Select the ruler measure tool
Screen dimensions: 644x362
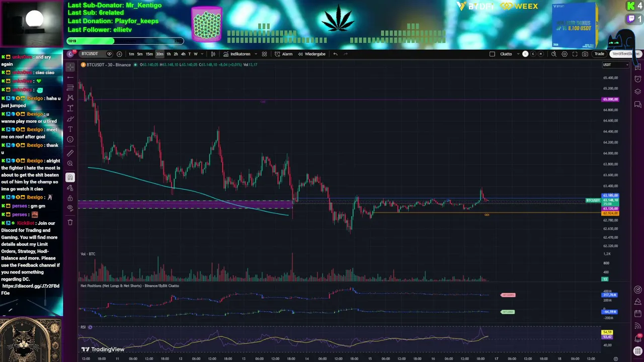(70, 153)
